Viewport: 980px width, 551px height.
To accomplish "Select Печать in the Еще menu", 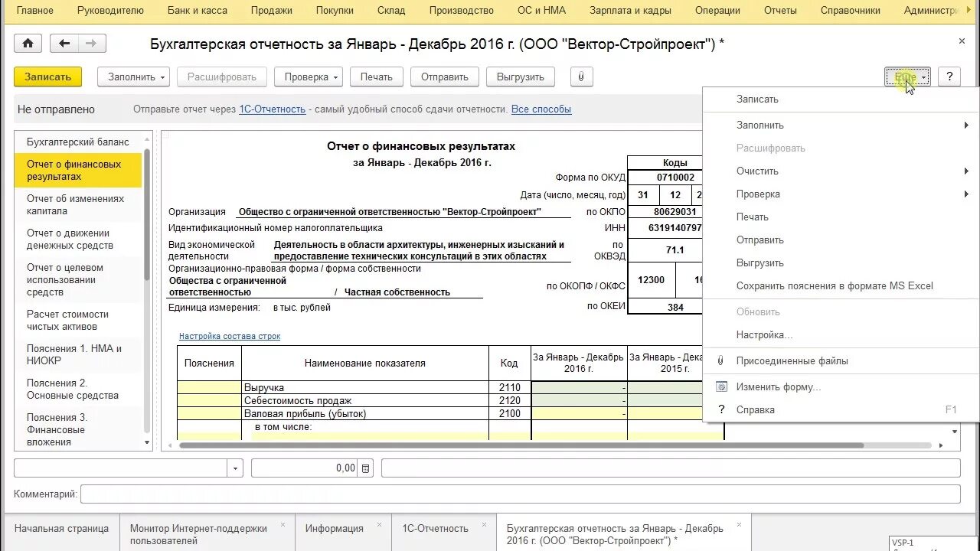I will (841, 217).
